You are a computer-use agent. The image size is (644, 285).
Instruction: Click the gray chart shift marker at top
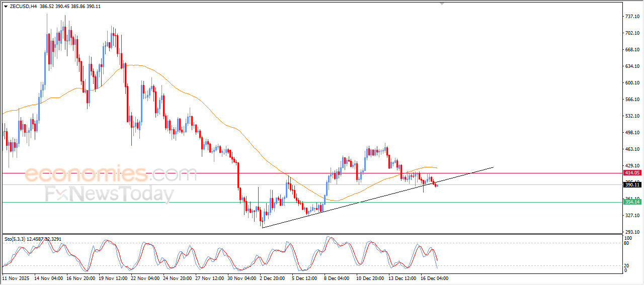442,4
